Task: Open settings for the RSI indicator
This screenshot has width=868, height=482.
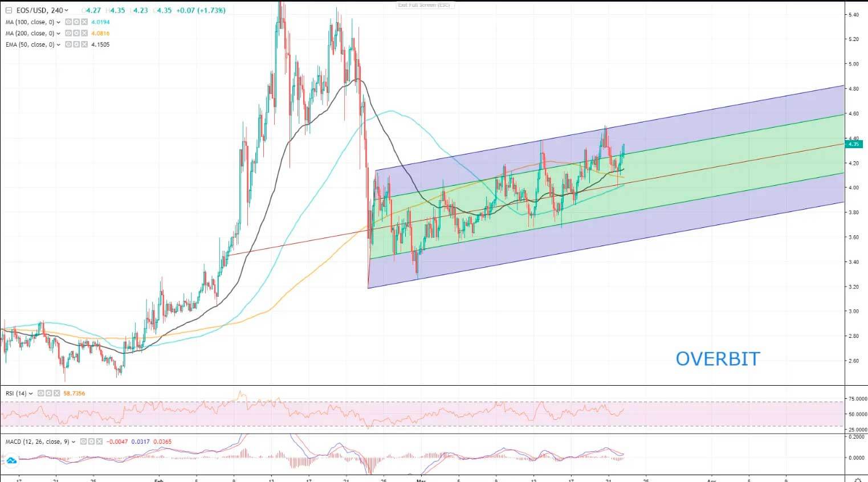Action: click(x=48, y=393)
